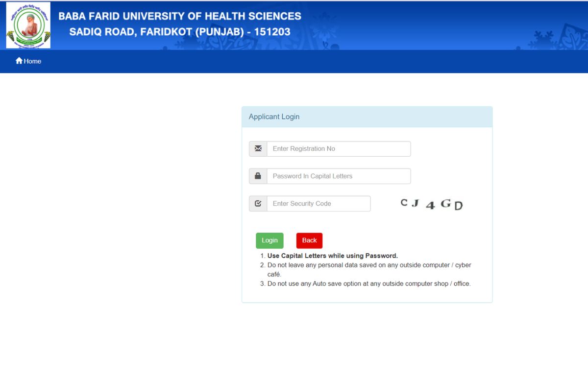The height and width of the screenshot is (376, 588).
Task: Click the 'Do not leave any personal data' note
Action: (x=369, y=270)
